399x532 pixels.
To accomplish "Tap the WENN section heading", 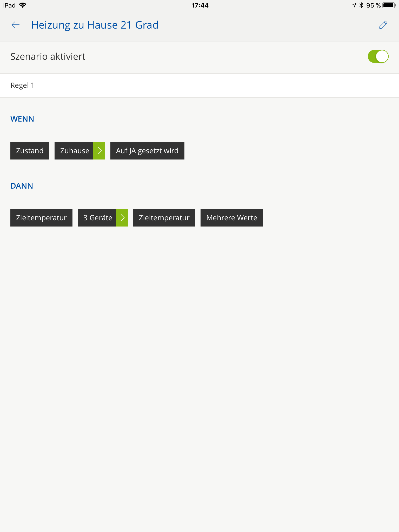I will [22, 119].
